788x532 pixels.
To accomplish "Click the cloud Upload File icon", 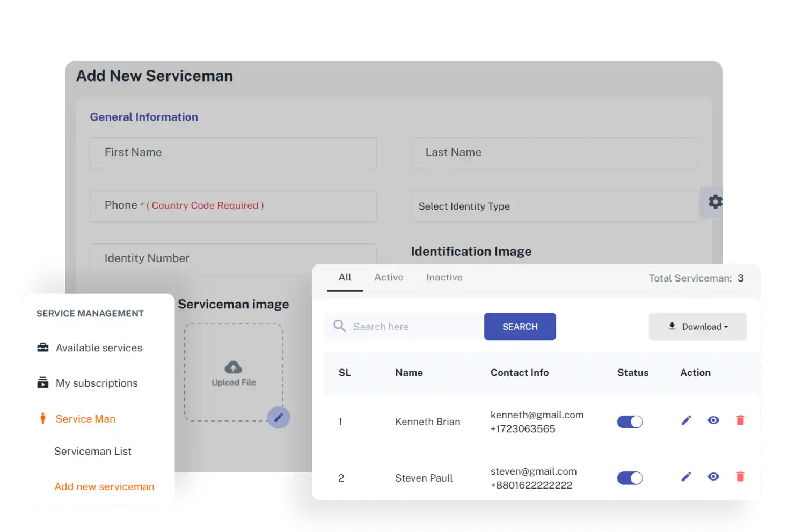I will pos(233,367).
